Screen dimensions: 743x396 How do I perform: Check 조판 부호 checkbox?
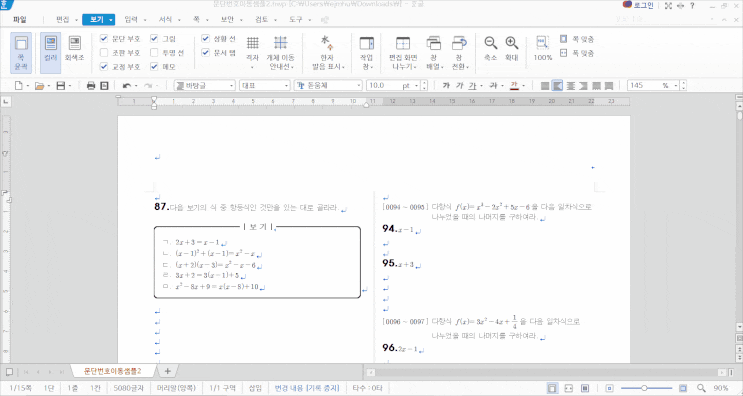tap(104, 53)
